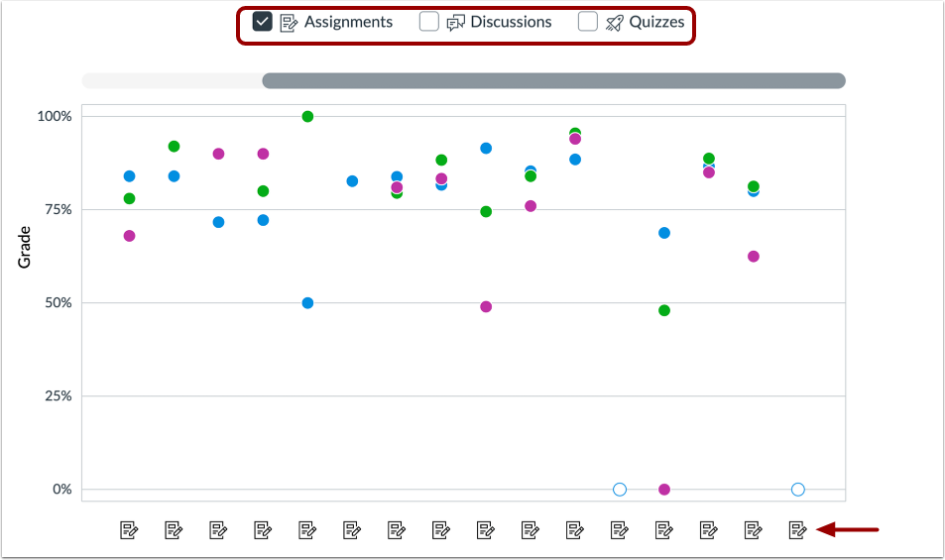Click the Discussions legend label
Image resolution: width=945 pixels, height=560 pixels.
[511, 22]
